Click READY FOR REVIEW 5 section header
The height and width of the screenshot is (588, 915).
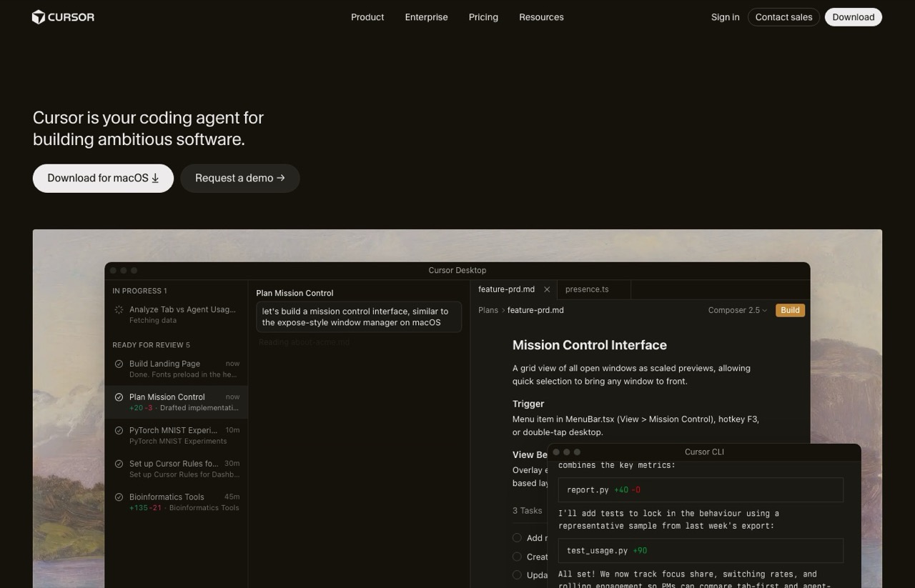(x=151, y=345)
